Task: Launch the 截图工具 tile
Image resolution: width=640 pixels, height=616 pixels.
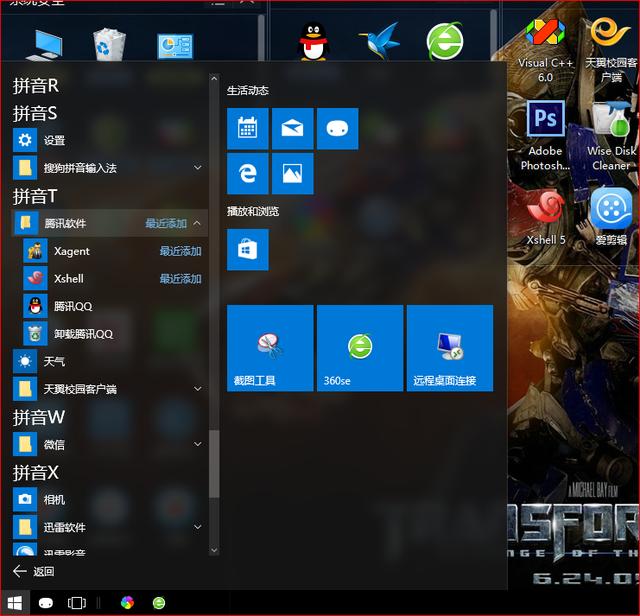Action: 270,348
